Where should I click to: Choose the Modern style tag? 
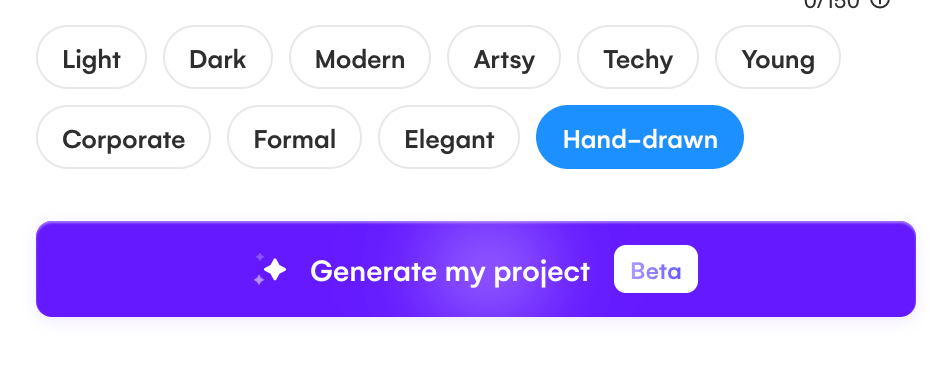click(360, 57)
